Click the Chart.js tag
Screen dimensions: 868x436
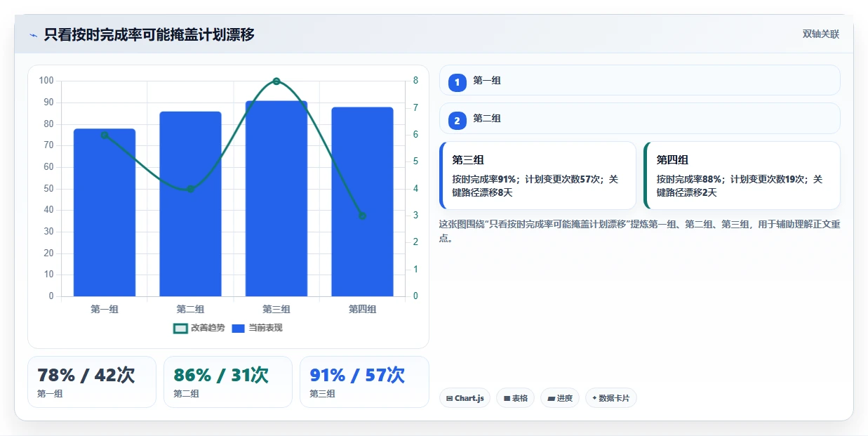point(465,398)
